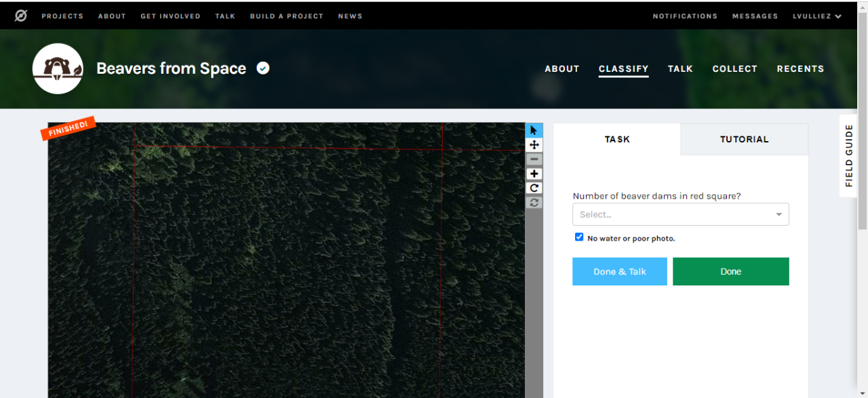This screenshot has width=868, height=398.
Task: Select the pointer annotate tool
Action: point(534,130)
